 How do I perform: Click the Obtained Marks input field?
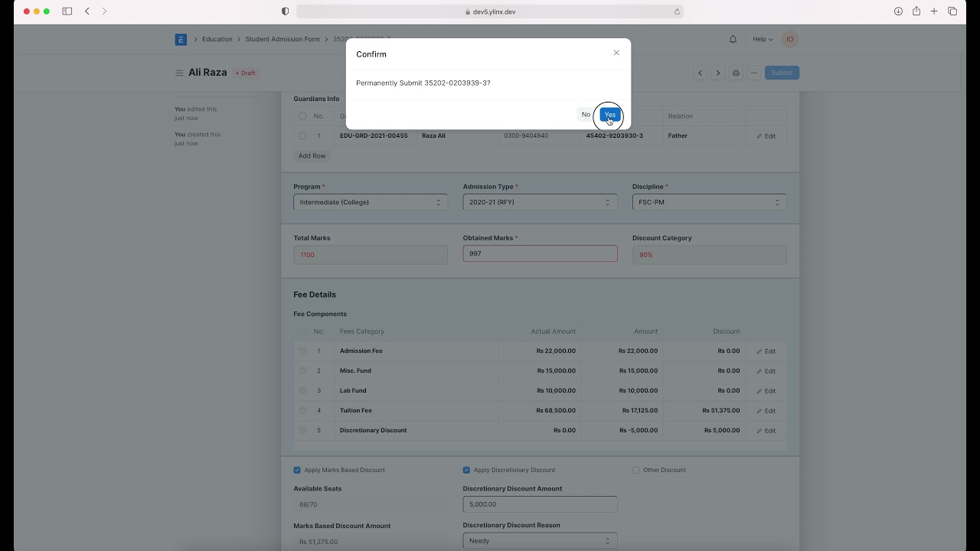click(x=540, y=253)
